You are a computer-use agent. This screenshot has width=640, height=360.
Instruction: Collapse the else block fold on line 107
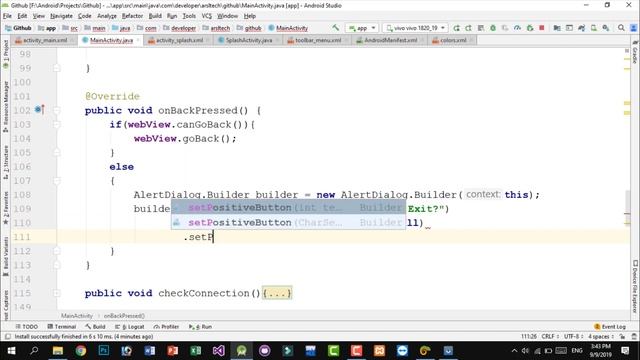pos(57,180)
